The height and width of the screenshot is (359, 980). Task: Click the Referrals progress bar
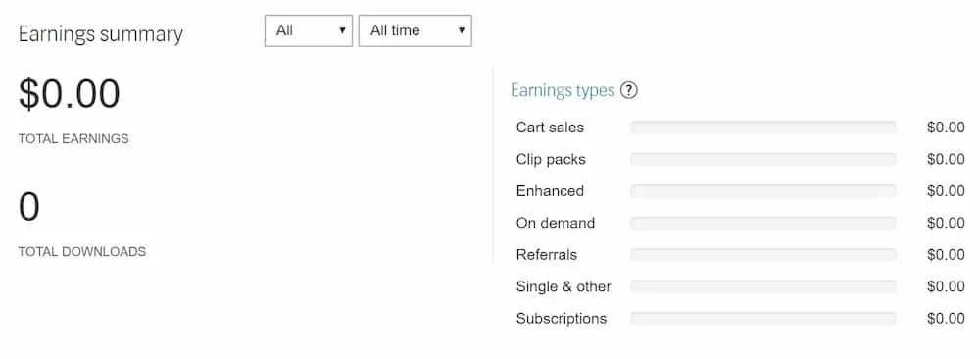pos(763,255)
